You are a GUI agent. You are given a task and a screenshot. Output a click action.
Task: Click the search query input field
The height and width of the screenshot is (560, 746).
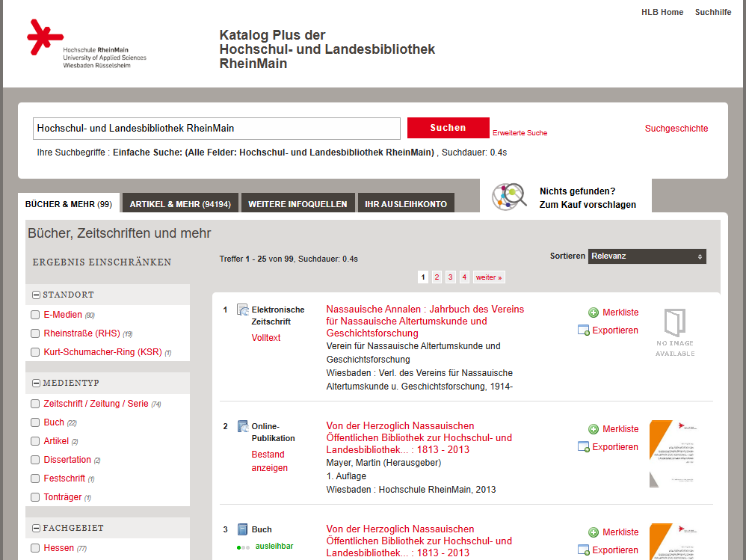217,128
